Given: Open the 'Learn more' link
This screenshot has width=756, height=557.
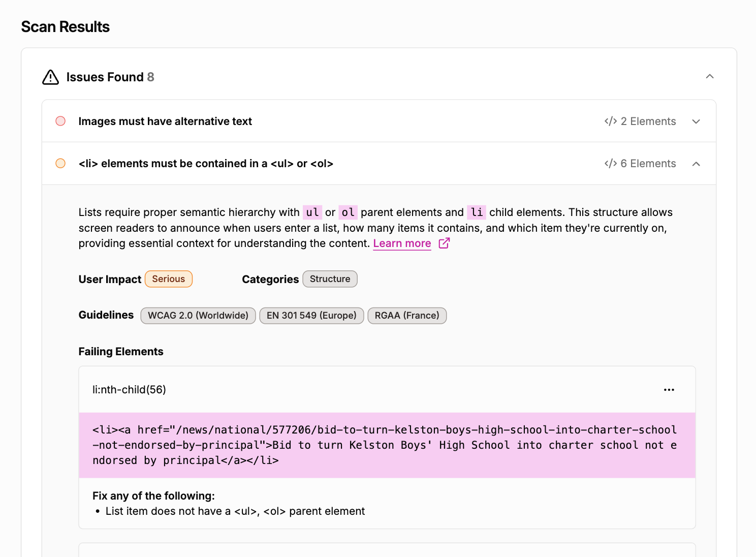Looking at the screenshot, I should coord(402,243).
